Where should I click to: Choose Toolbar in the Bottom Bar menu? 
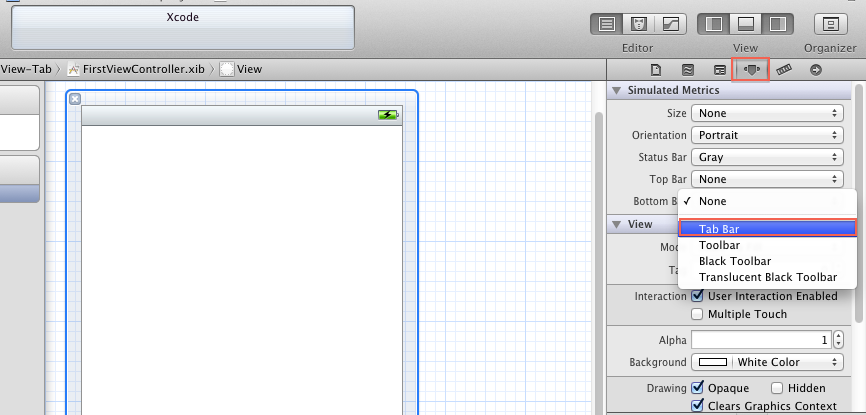coord(767,245)
